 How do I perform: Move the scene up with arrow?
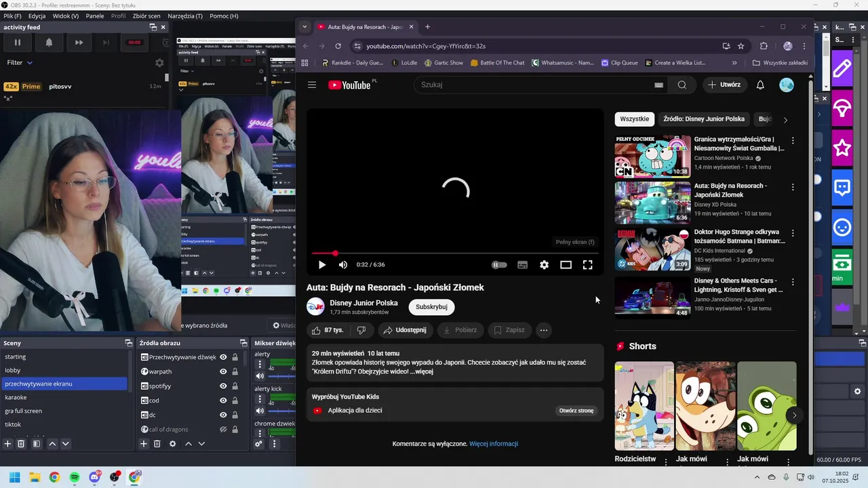pos(52,444)
